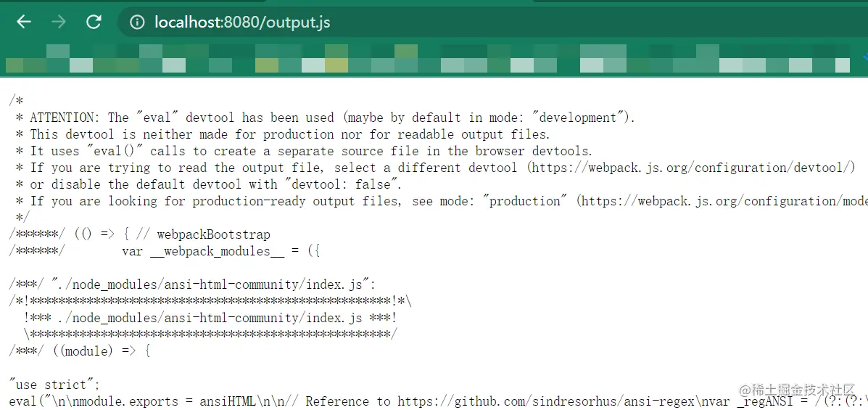Click the quoted "./node_modules/ansi-html-community/index.js": key line
This screenshot has width=868, height=410.
[x=193, y=284]
